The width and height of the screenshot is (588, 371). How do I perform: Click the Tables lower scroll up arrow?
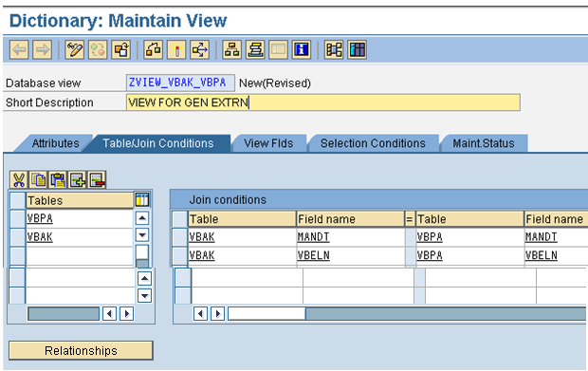144,278
